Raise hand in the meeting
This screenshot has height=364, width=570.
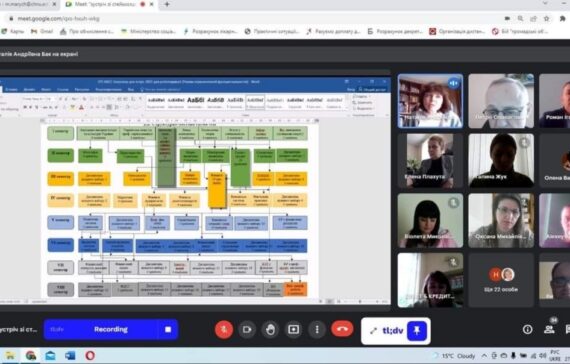point(270,329)
